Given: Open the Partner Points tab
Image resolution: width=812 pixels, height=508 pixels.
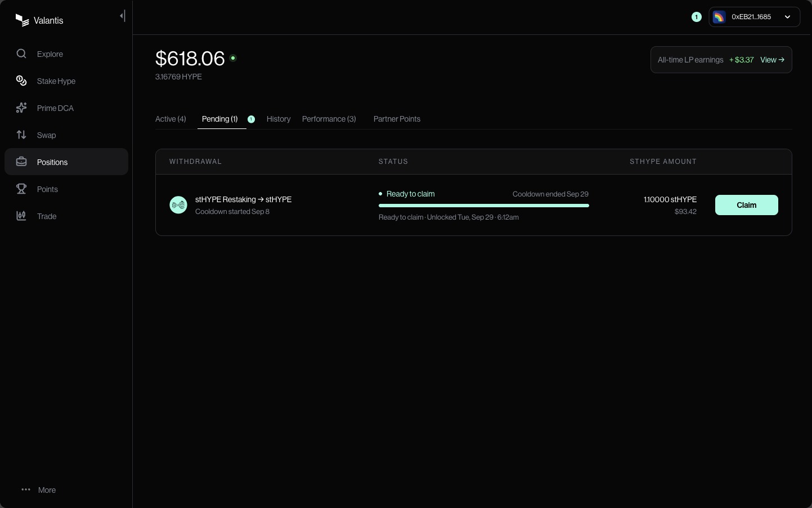Looking at the screenshot, I should pos(397,119).
